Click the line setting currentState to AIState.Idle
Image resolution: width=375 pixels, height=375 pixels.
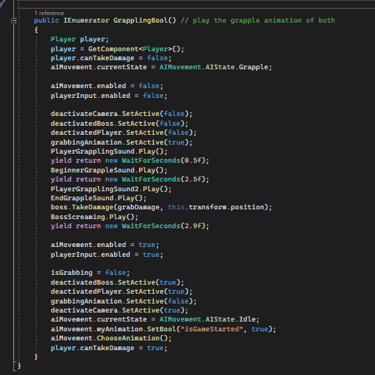pos(155,319)
